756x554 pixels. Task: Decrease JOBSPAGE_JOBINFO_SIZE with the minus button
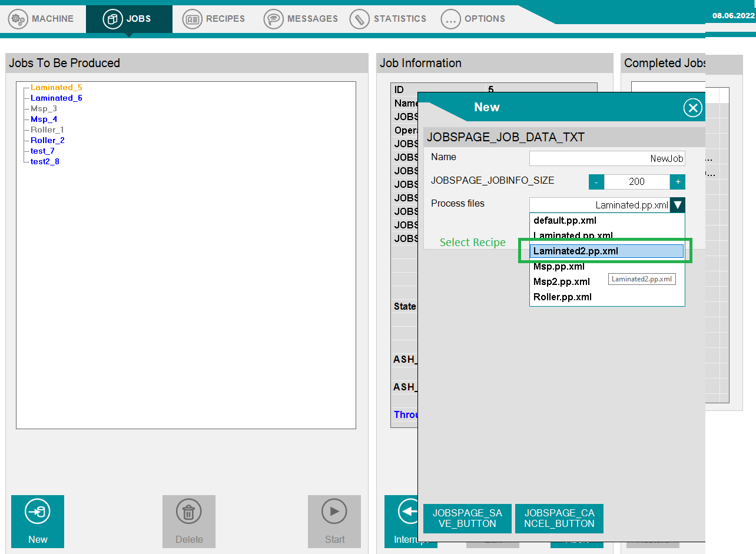click(596, 181)
